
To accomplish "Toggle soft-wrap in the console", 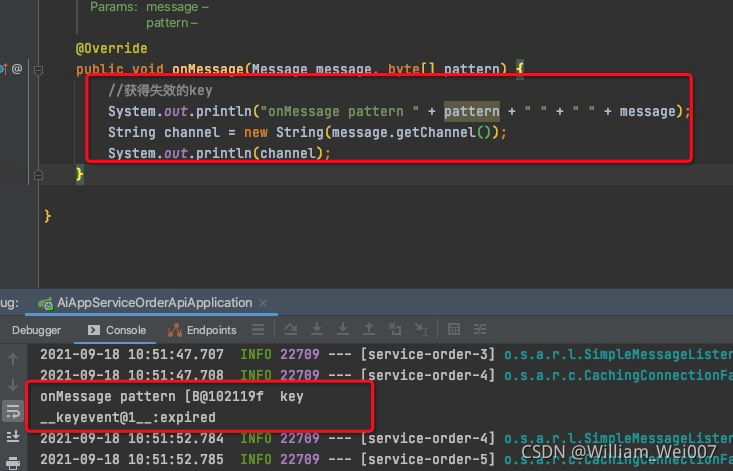I will (x=13, y=412).
